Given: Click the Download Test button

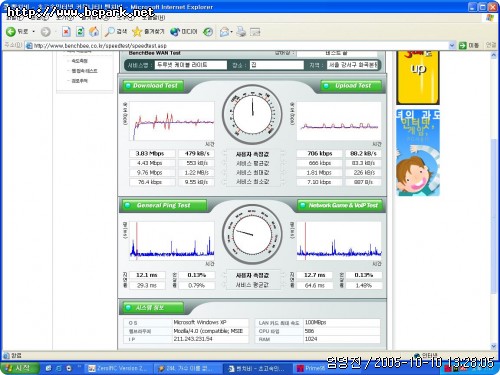Looking at the screenshot, I should click(153, 86).
